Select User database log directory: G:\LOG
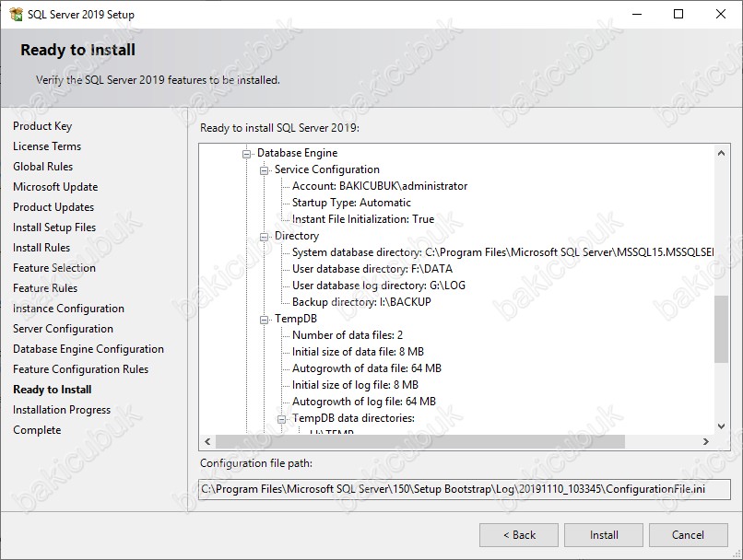Screen dimensions: 743x560 [379, 286]
